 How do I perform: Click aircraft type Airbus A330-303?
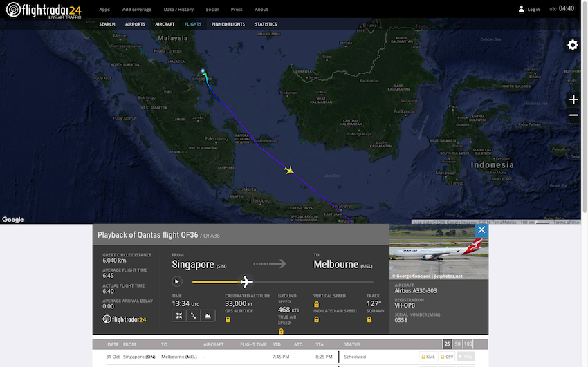416,290
